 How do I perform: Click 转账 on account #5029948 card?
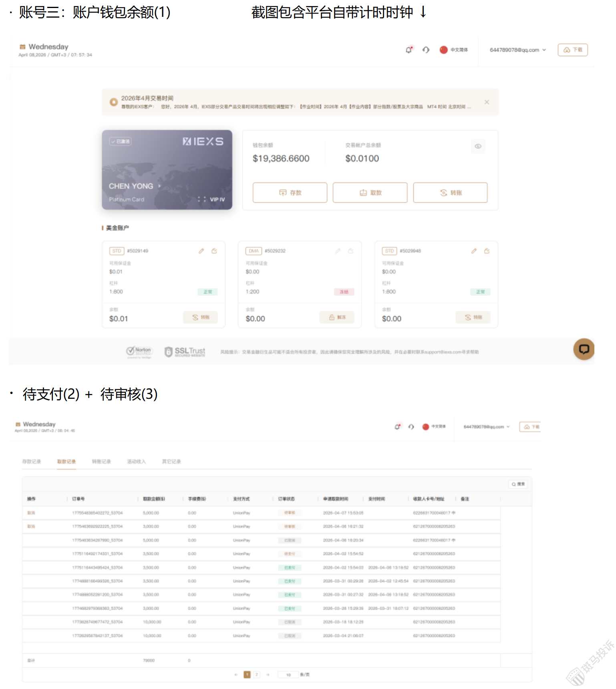click(x=473, y=317)
